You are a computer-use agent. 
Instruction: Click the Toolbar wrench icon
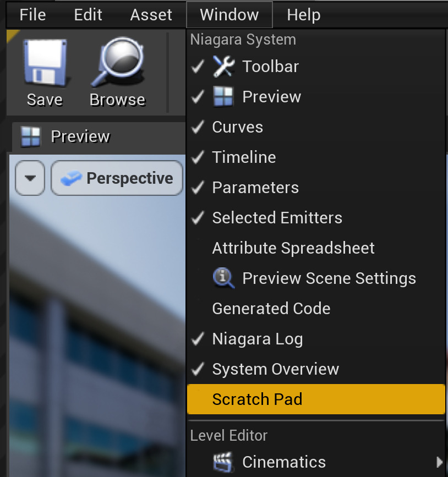(x=223, y=67)
